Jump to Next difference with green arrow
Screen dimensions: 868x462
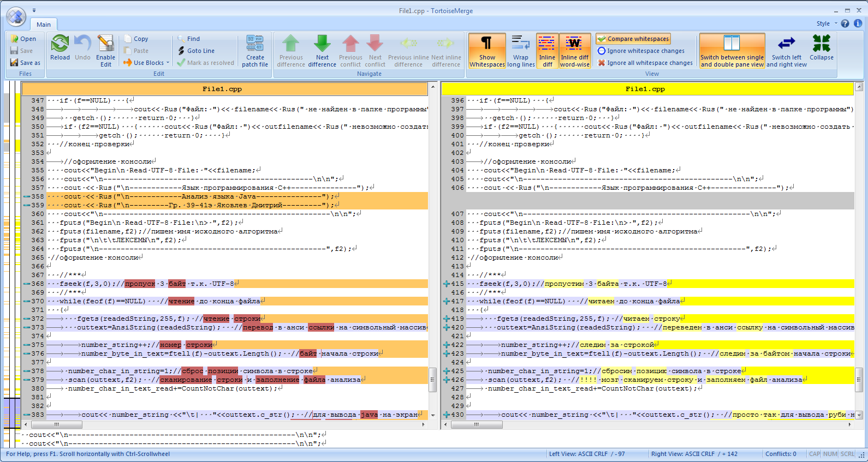(322, 44)
